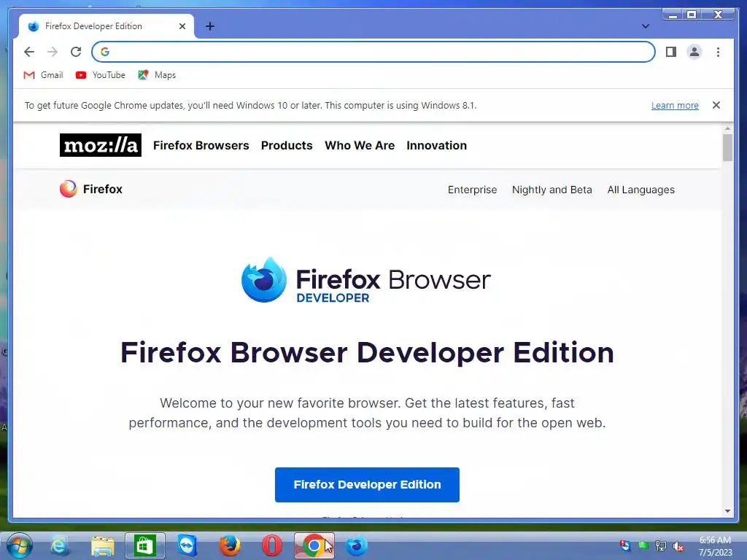Image resolution: width=747 pixels, height=560 pixels.
Task: Open TeamViewer from the taskbar
Action: click(187, 545)
